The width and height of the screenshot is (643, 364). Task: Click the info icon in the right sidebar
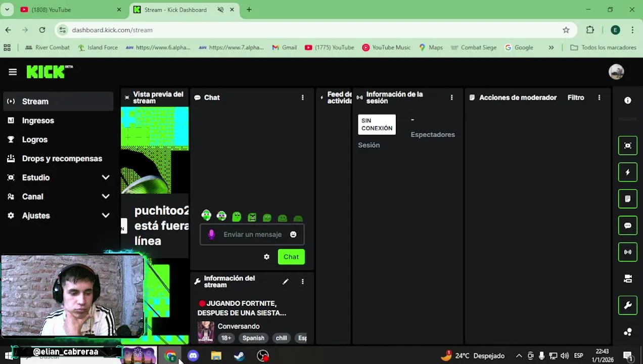click(628, 101)
